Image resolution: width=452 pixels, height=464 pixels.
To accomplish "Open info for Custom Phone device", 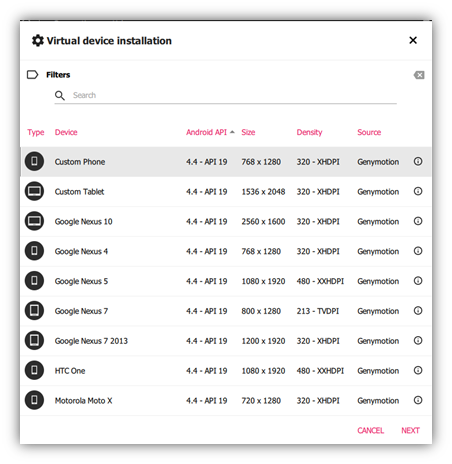I will [418, 161].
